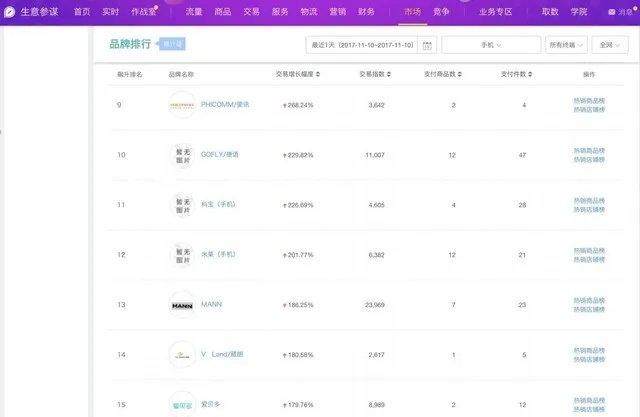Open 热销商品榜 for 科宝 row
640x417 pixels.
tap(589, 201)
